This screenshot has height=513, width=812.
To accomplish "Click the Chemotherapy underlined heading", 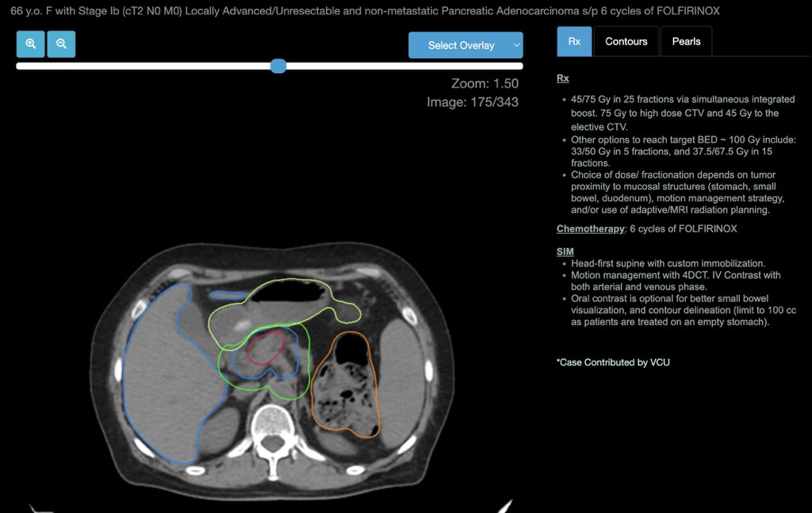I will (x=590, y=229).
